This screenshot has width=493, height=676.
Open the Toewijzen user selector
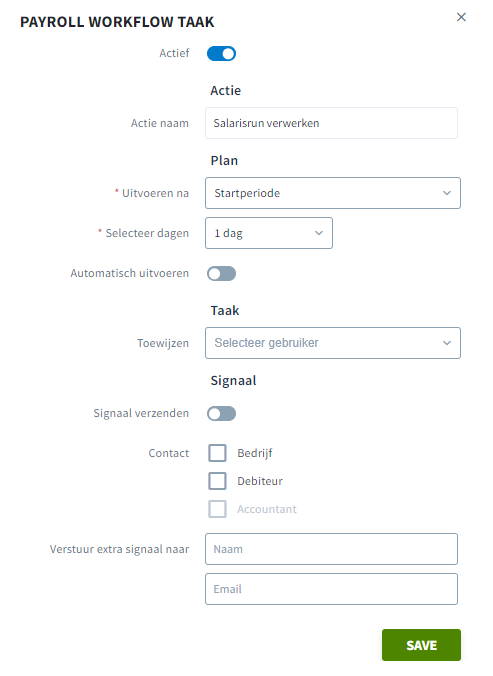(x=333, y=343)
